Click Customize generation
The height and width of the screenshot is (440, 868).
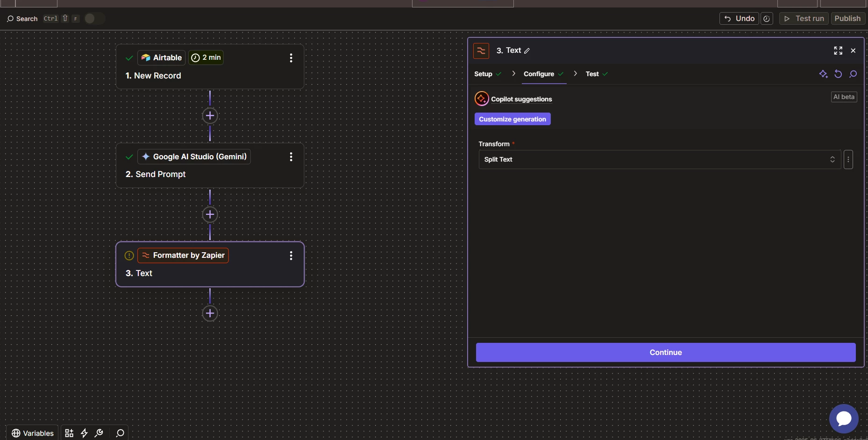pyautogui.click(x=512, y=119)
